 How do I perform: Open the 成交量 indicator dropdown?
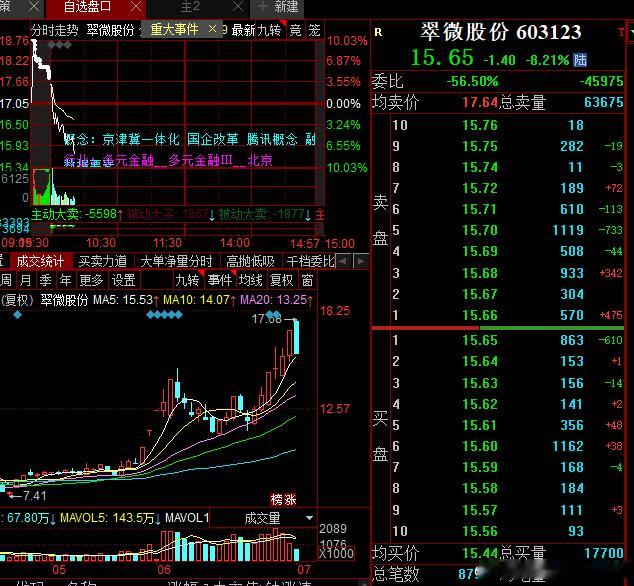tap(310, 518)
